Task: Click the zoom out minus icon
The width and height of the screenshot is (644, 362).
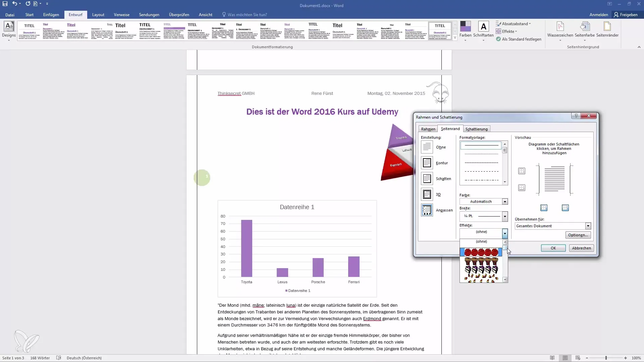Action: click(587, 358)
